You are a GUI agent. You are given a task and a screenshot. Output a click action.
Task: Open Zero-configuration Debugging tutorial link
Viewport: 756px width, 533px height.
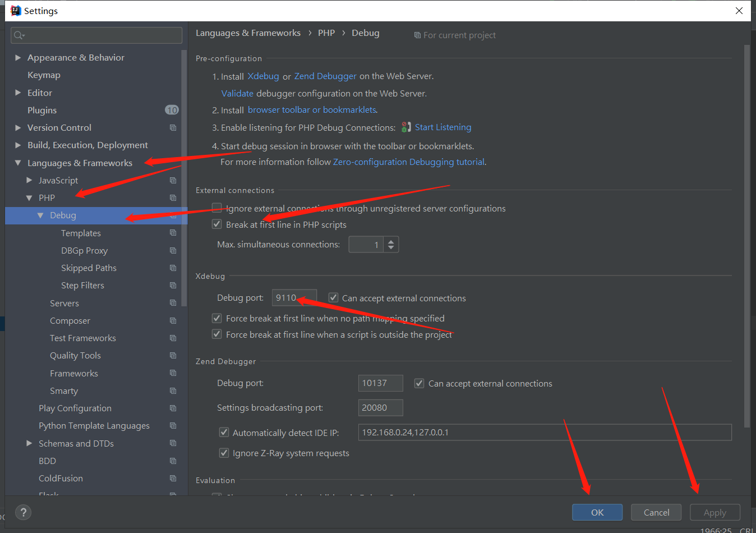tap(409, 162)
